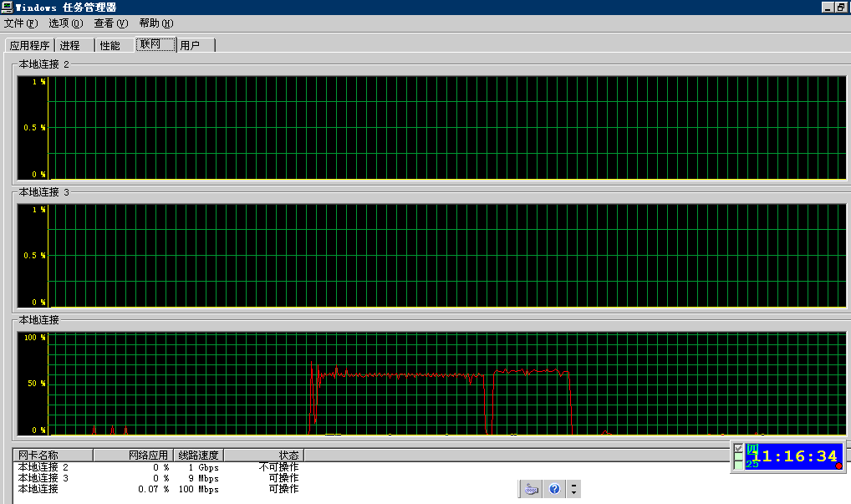Open the blue question mark help icon
The height and width of the screenshot is (504, 851).
[554, 489]
